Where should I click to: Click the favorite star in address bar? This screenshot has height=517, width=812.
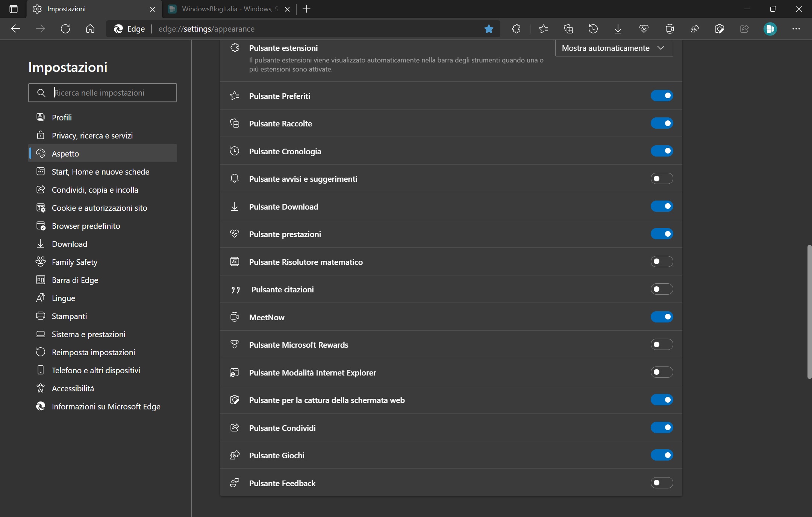coord(489,29)
